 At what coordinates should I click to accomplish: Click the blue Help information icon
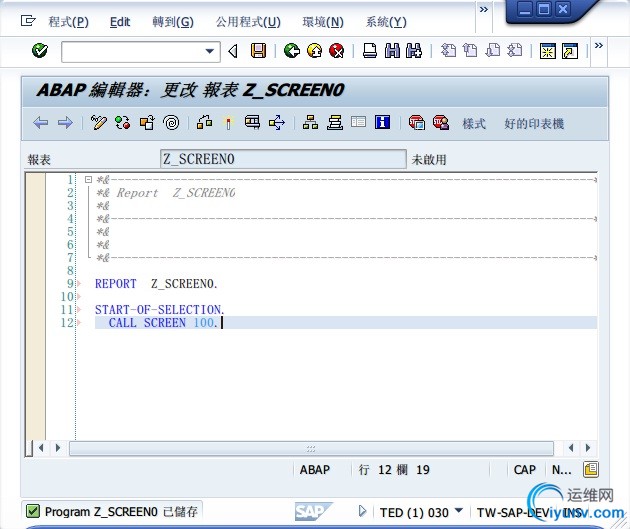pos(382,122)
